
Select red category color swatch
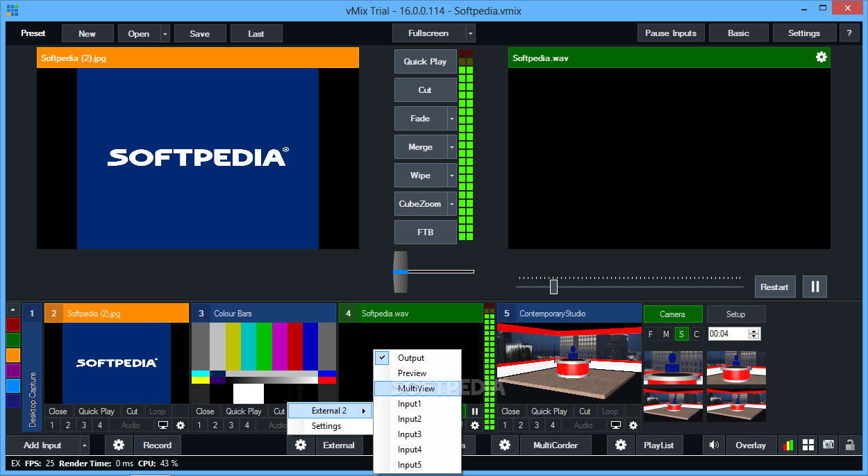tap(13, 325)
